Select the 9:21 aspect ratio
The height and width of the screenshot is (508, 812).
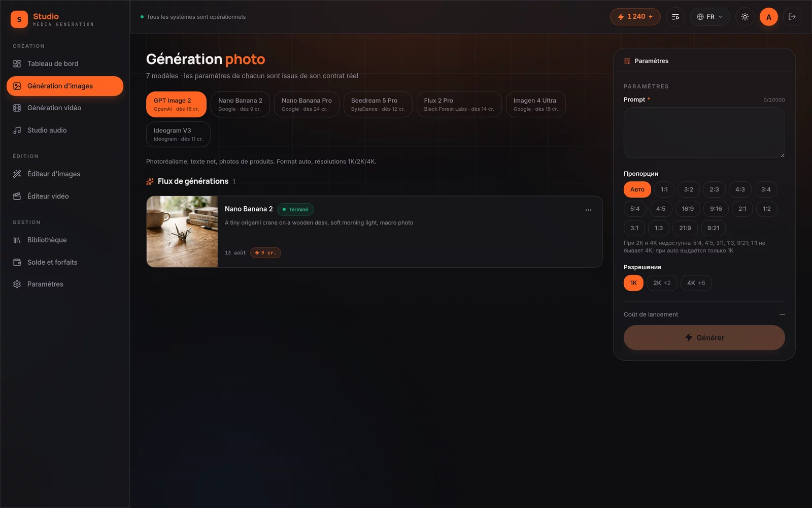[x=713, y=228]
